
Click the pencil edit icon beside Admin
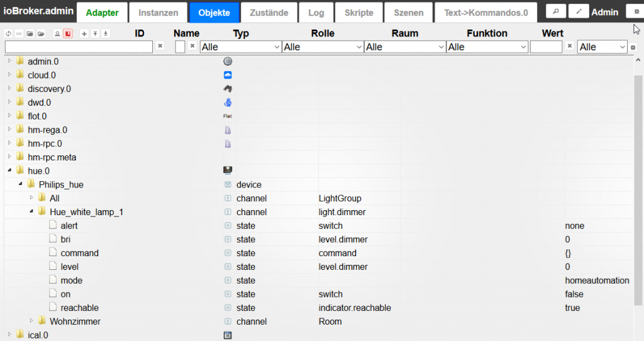point(578,11)
